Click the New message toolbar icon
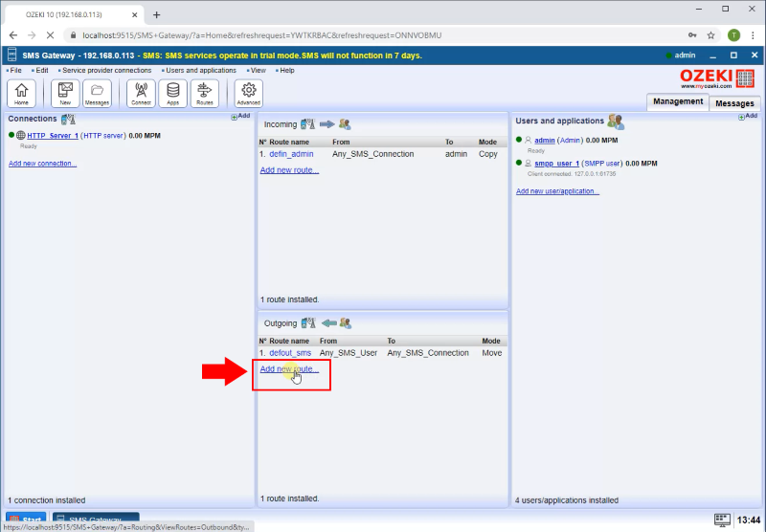766x532 pixels. (x=65, y=93)
